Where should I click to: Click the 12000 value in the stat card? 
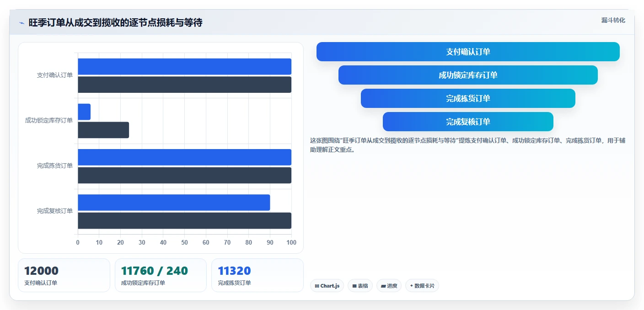(42, 271)
